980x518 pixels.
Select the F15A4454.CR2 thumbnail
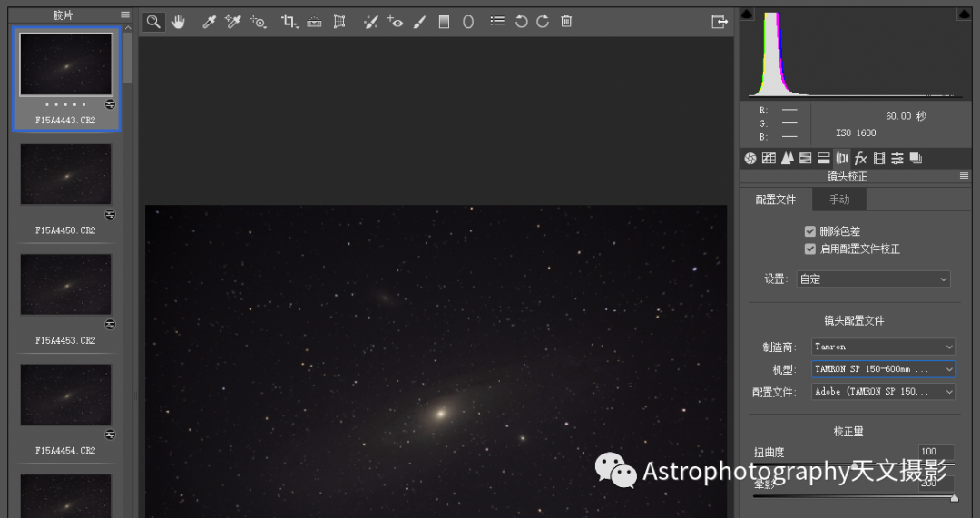tap(65, 395)
